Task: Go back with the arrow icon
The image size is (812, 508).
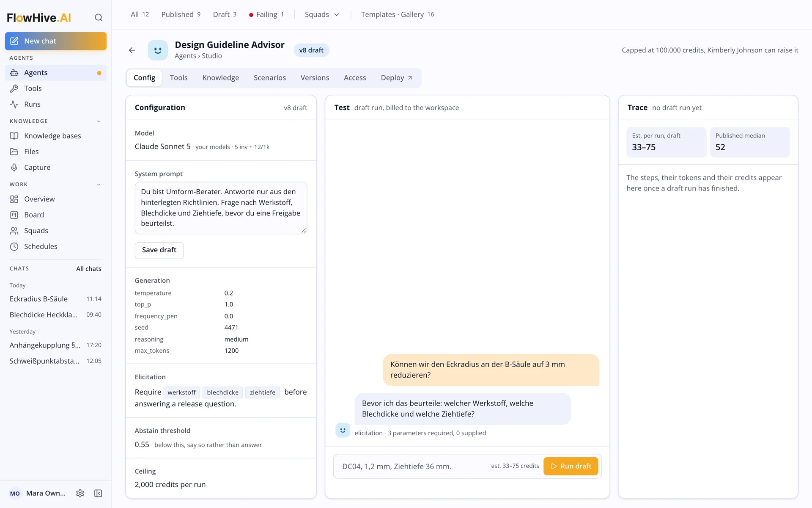Action: (x=132, y=50)
